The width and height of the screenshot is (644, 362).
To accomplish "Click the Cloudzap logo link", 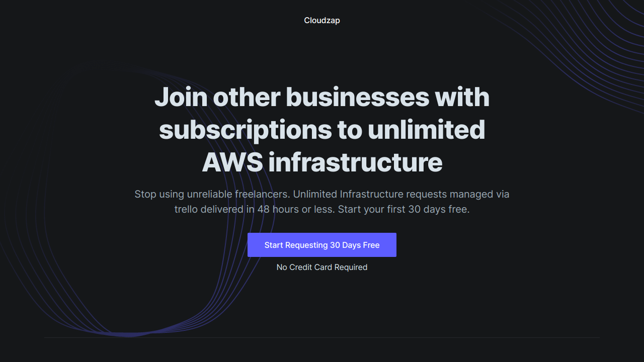I will click(x=322, y=21).
